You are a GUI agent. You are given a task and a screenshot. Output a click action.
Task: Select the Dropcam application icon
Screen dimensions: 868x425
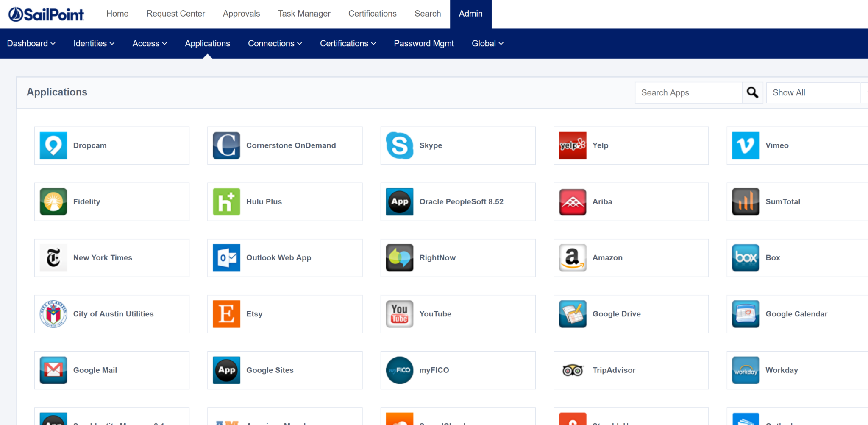[x=53, y=145]
